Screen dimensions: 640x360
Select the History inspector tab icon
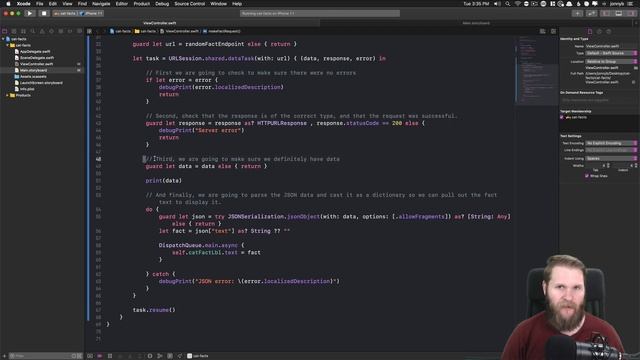[599, 31]
